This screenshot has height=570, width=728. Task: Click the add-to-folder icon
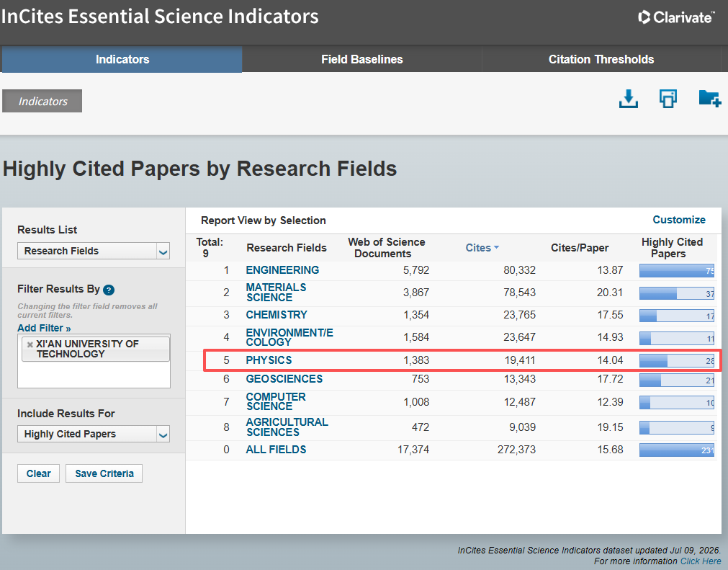pos(709,99)
